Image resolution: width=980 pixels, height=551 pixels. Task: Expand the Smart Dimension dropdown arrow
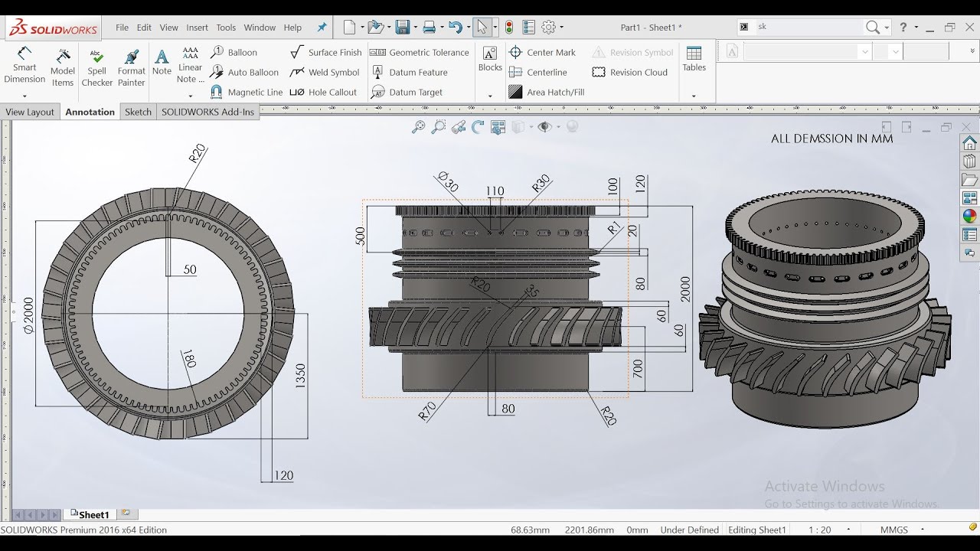[24, 96]
